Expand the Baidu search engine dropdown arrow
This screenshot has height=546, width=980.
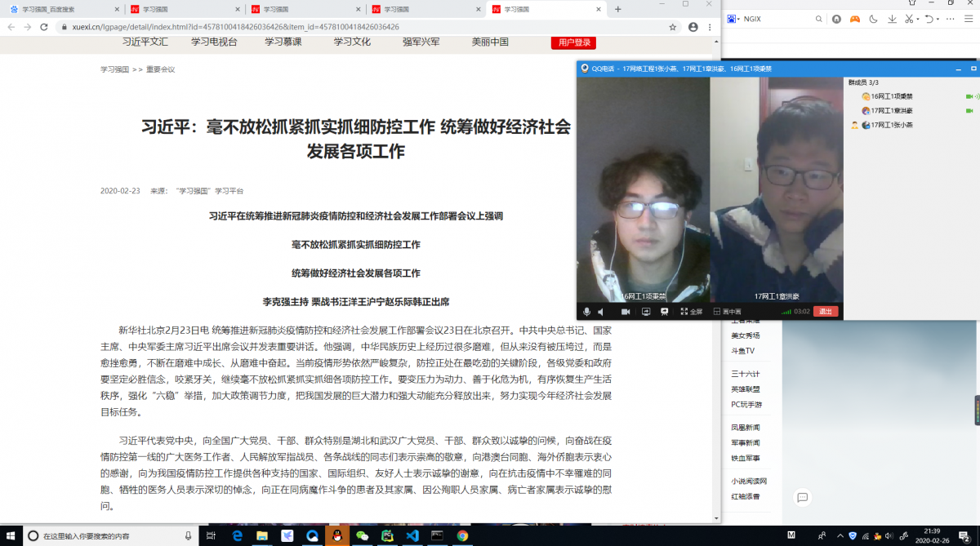pyautogui.click(x=737, y=20)
